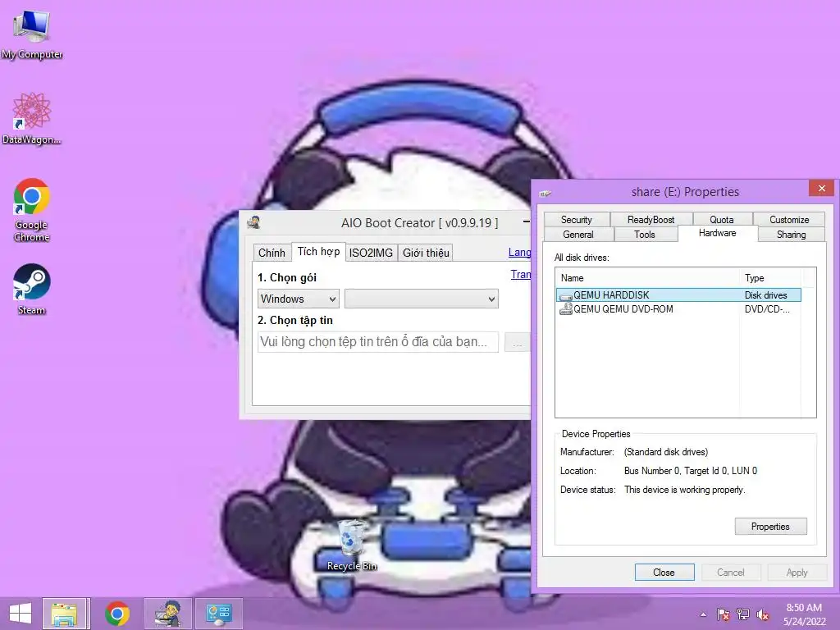Click file path field 'Vui lòng chọn tệp tin'
Screen dimensions: 840x630
click(x=377, y=342)
